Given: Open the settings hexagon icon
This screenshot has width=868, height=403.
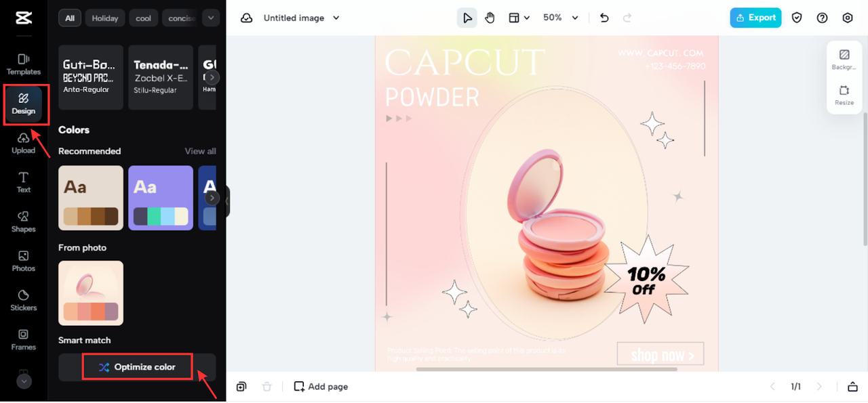Looking at the screenshot, I should [x=848, y=18].
